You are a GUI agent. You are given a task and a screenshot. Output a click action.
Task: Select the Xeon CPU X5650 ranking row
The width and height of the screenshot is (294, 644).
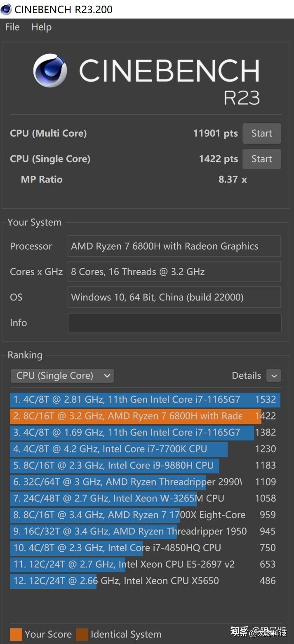pyautogui.click(x=115, y=581)
